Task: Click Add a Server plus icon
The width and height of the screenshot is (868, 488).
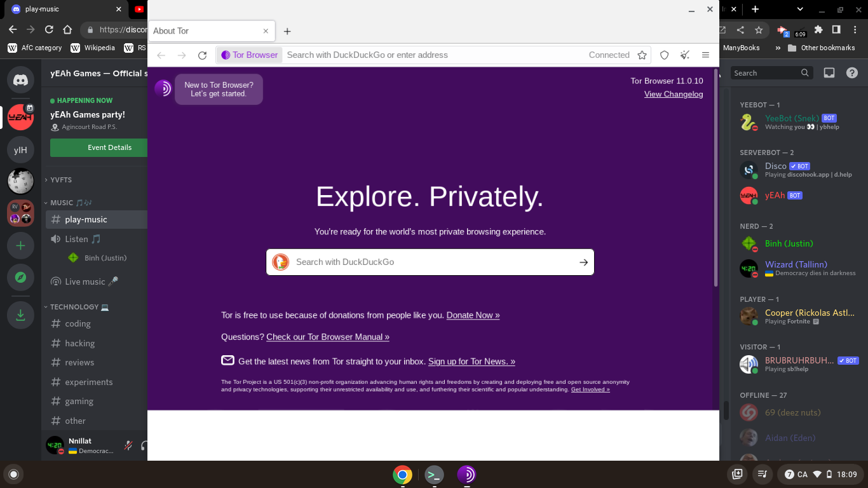Action: (x=20, y=246)
